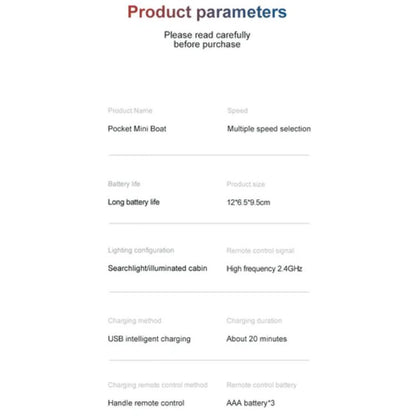This screenshot has height=416, width=416.
Task: Click the 'Product size' label
Action: point(246,184)
